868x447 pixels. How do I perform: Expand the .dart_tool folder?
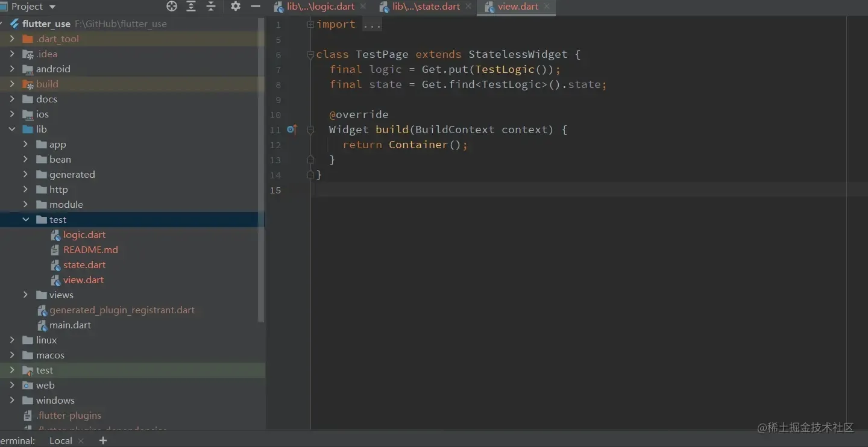(x=12, y=39)
